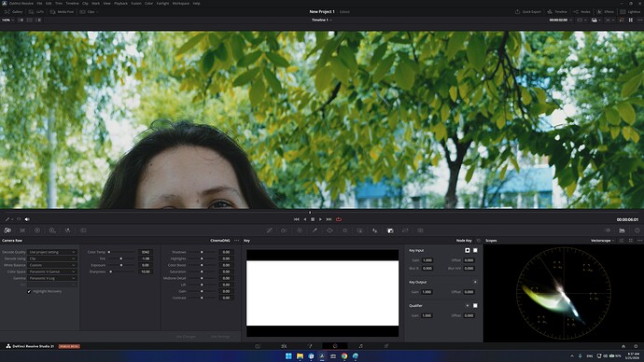Open viewer timecode dropdown

coord(561,20)
